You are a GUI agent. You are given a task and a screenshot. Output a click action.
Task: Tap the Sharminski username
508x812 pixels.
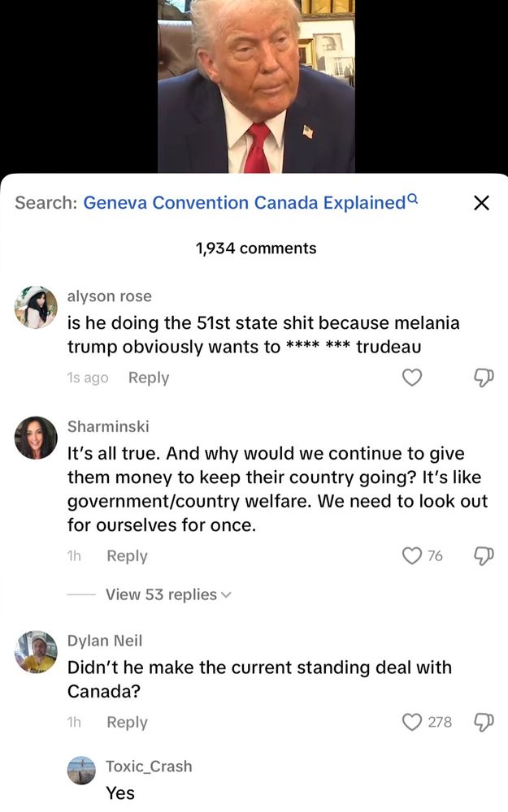108,426
